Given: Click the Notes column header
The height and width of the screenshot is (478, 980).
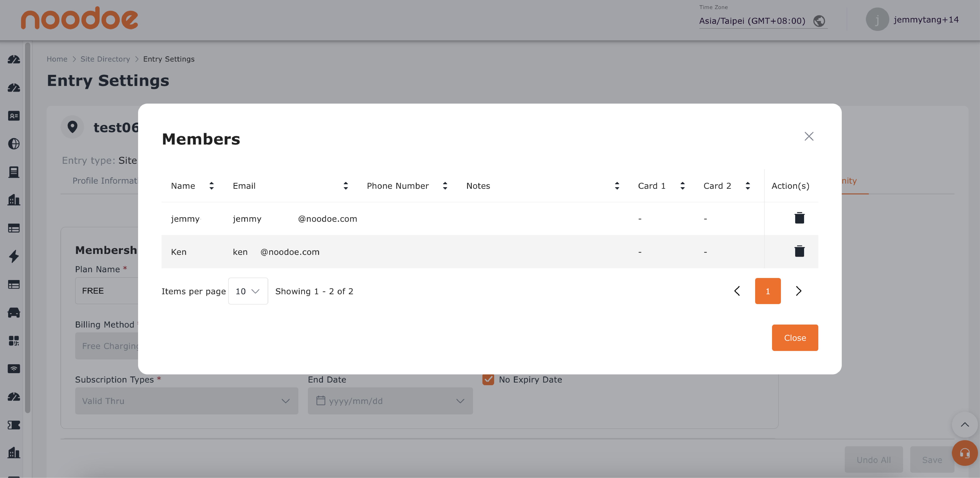Looking at the screenshot, I should [x=478, y=186].
